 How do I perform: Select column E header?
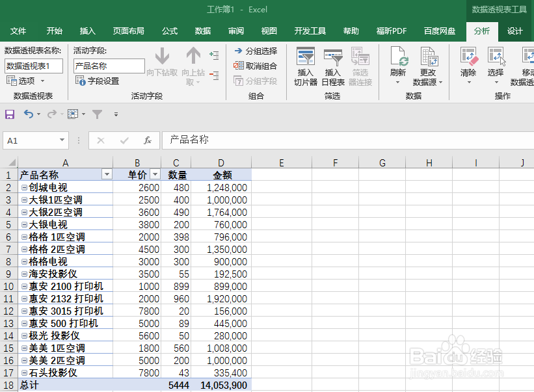[x=281, y=163]
